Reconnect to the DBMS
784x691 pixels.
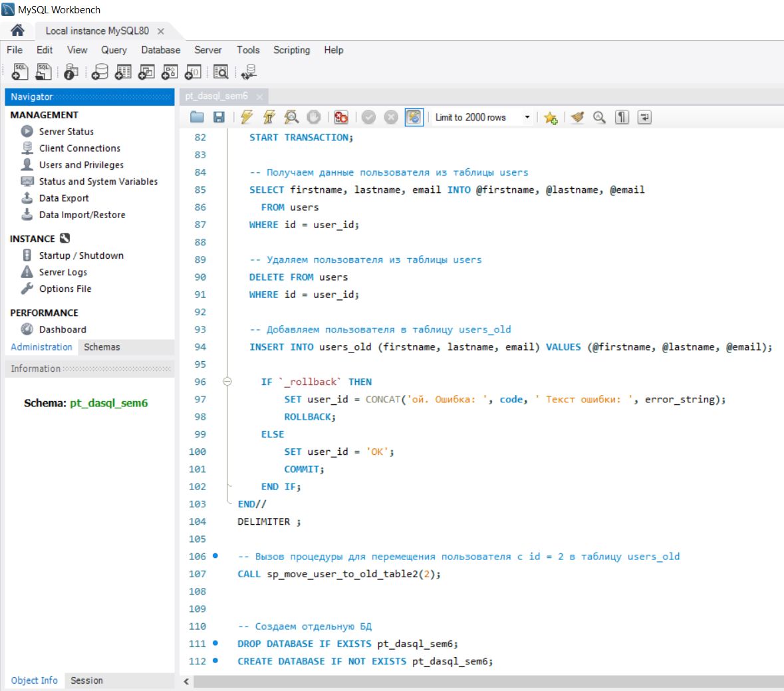249,72
